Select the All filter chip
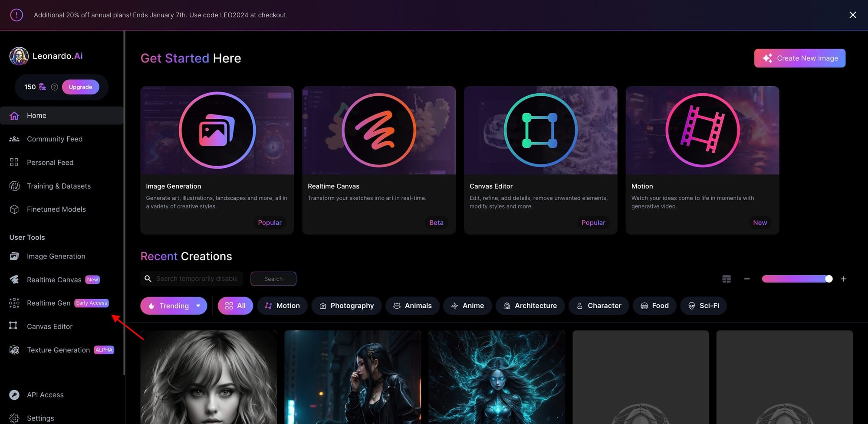This screenshot has height=424, width=868. coord(235,306)
